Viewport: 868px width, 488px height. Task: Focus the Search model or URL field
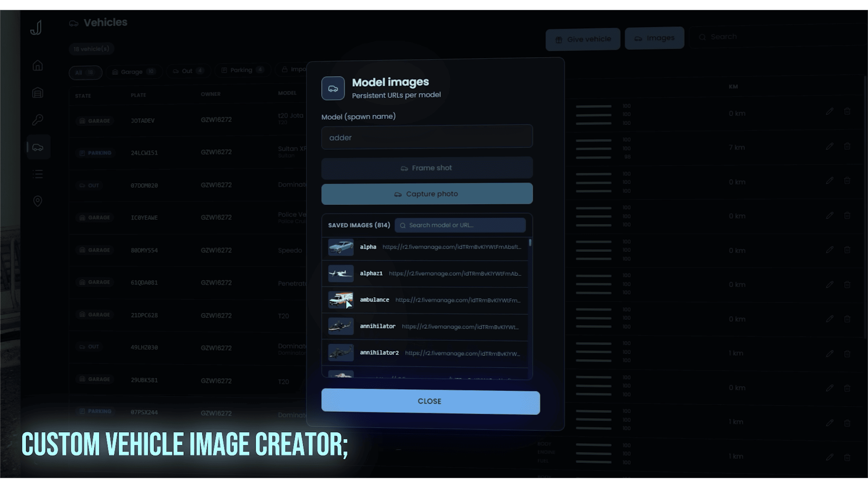[x=460, y=225]
